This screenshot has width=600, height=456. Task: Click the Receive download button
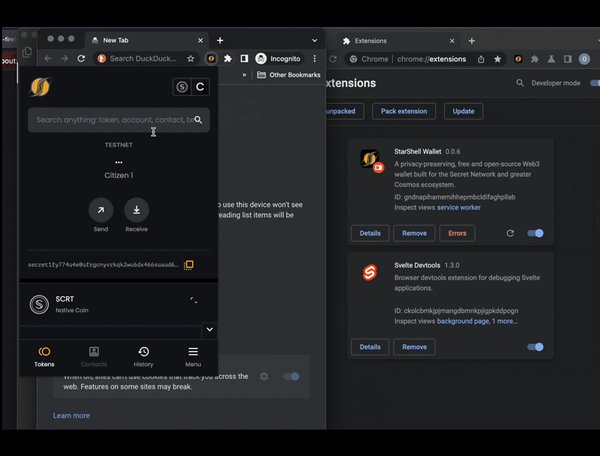(137, 210)
